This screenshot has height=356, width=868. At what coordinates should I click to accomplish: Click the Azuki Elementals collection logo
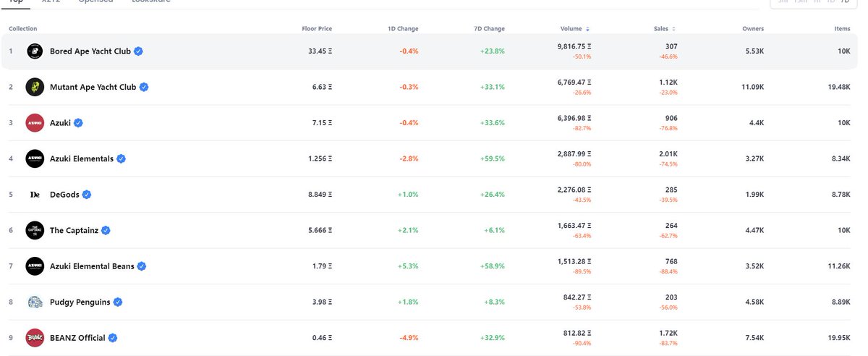tap(35, 158)
